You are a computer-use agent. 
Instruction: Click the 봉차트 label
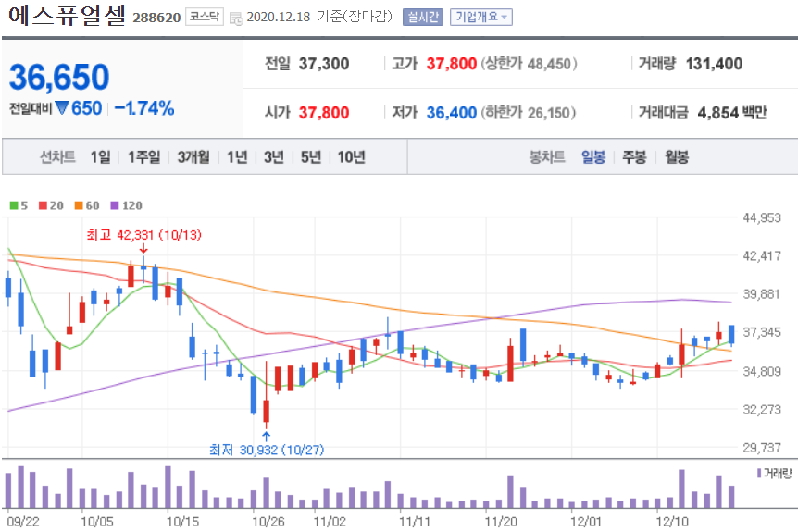pyautogui.click(x=547, y=157)
